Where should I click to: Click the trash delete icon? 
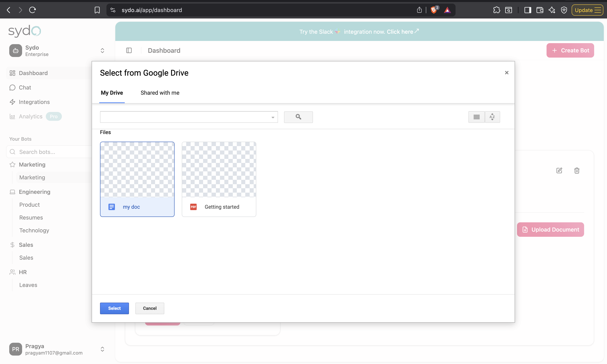577,171
